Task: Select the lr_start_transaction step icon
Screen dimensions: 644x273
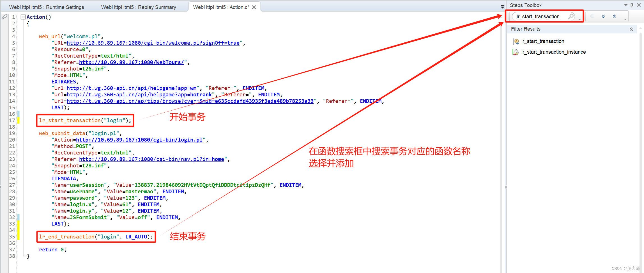Action: tap(516, 41)
